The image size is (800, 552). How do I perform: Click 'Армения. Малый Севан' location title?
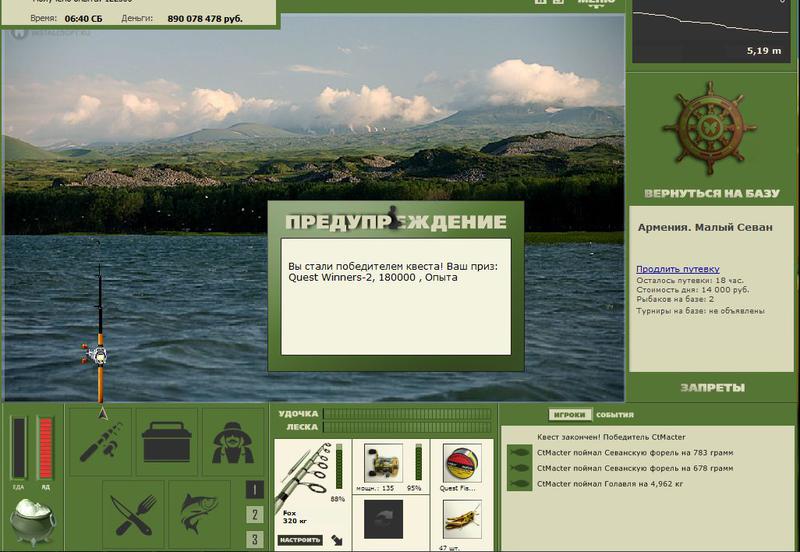[705, 228]
